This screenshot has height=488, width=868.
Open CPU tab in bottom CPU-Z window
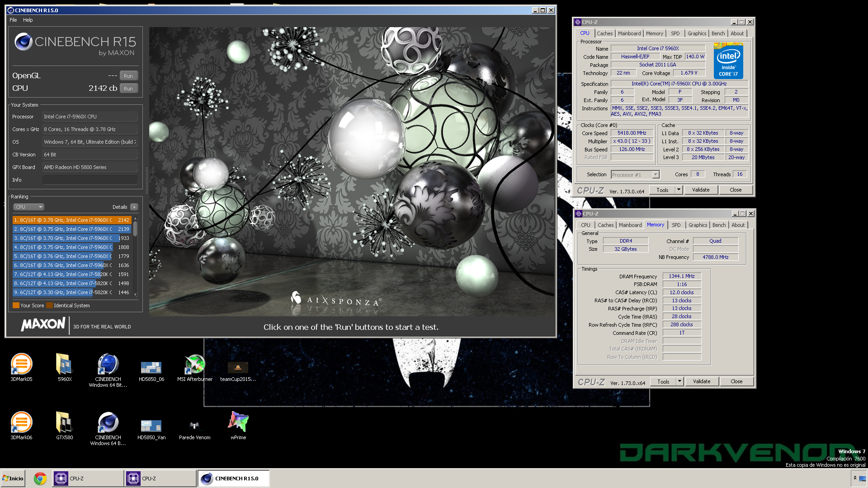pyautogui.click(x=586, y=225)
